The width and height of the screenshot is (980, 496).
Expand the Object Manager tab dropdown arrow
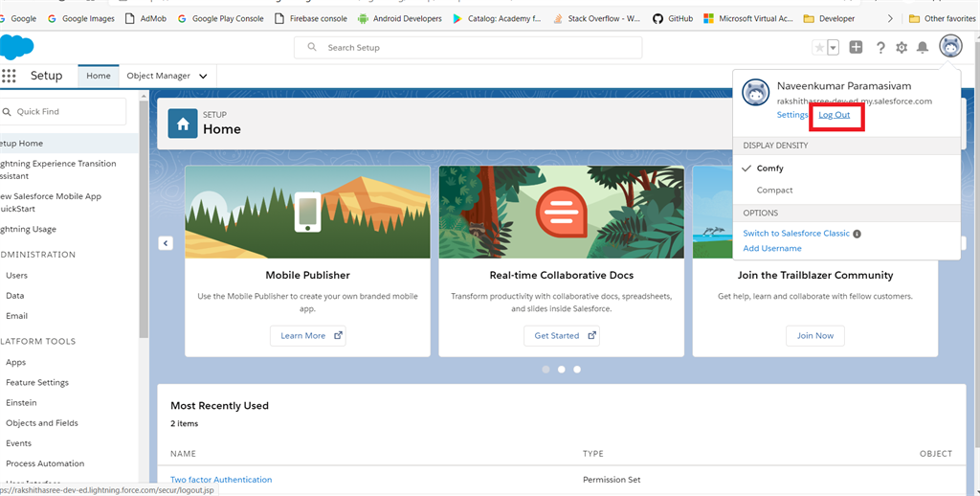[x=203, y=77]
